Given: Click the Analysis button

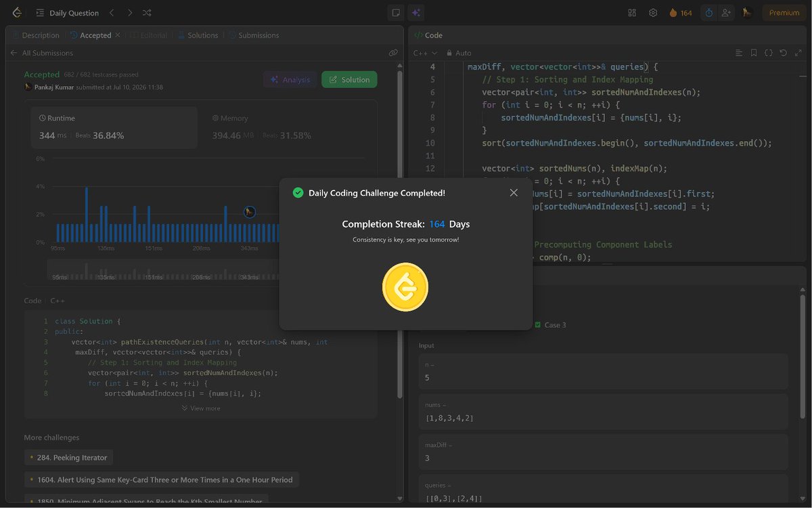Looking at the screenshot, I should click(x=290, y=79).
